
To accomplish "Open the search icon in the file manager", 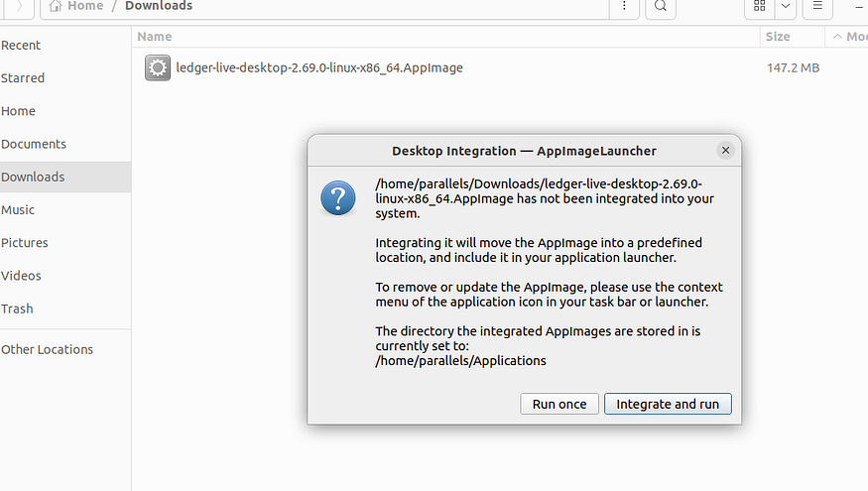I will coord(661,6).
